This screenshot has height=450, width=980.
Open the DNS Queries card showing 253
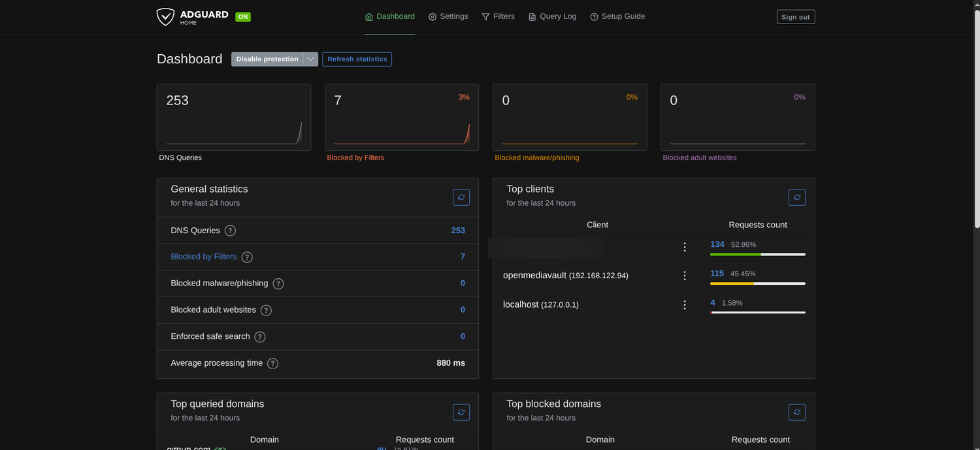pos(234,117)
